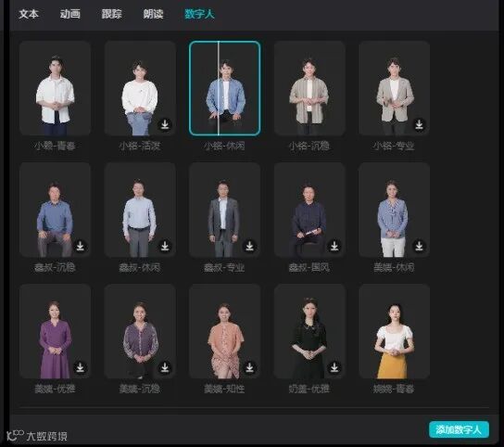Screen dimensions: 504x447
Task: Select the 小铭-专业 avatar in beige blazer
Action: (394, 88)
